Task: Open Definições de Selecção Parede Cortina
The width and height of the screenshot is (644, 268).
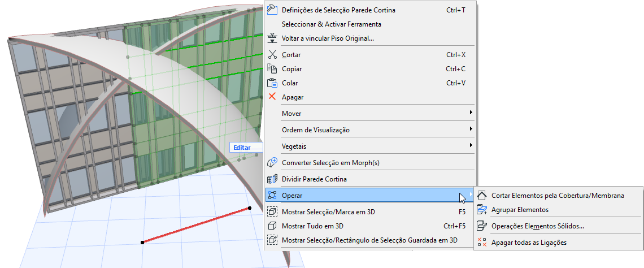Action: pos(370,10)
